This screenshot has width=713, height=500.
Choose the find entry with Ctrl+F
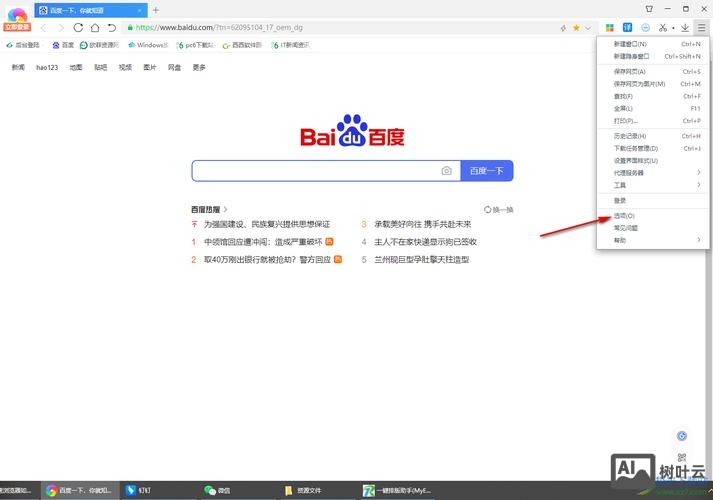[653, 96]
